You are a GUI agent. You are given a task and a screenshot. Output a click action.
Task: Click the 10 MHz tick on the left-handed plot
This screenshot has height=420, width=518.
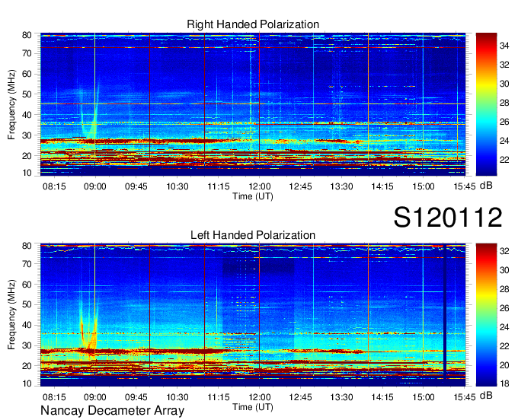pos(27,383)
